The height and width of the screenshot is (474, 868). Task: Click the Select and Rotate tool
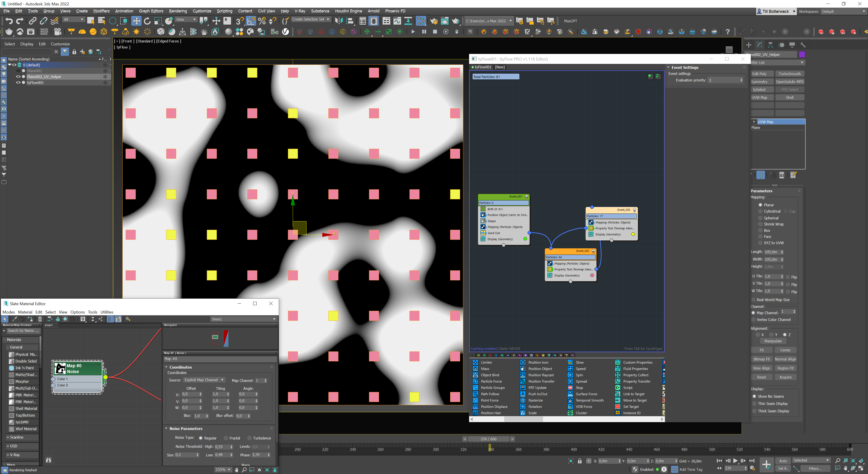click(147, 21)
